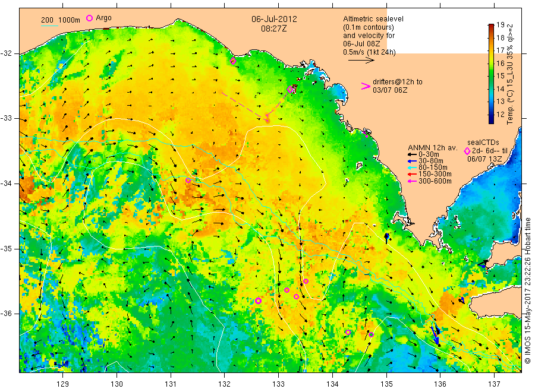Click the Argo legend label text
Image resolution: width=535 pixels, height=392 pixels.
(x=103, y=18)
